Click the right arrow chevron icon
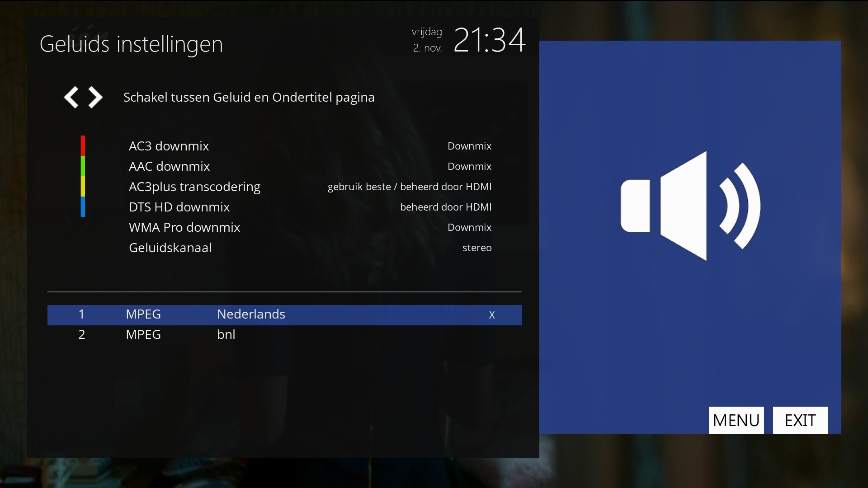The height and width of the screenshot is (488, 868). pyautogui.click(x=95, y=97)
